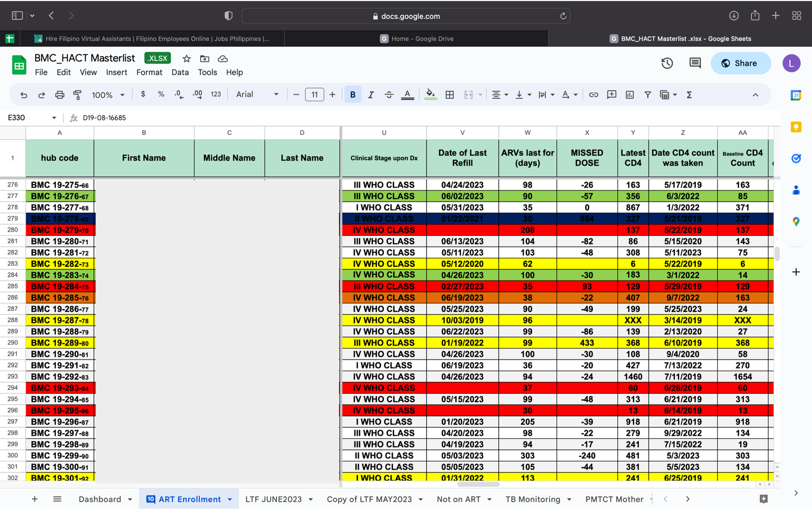
Task: Open the fill color picker
Action: pyautogui.click(x=430, y=95)
